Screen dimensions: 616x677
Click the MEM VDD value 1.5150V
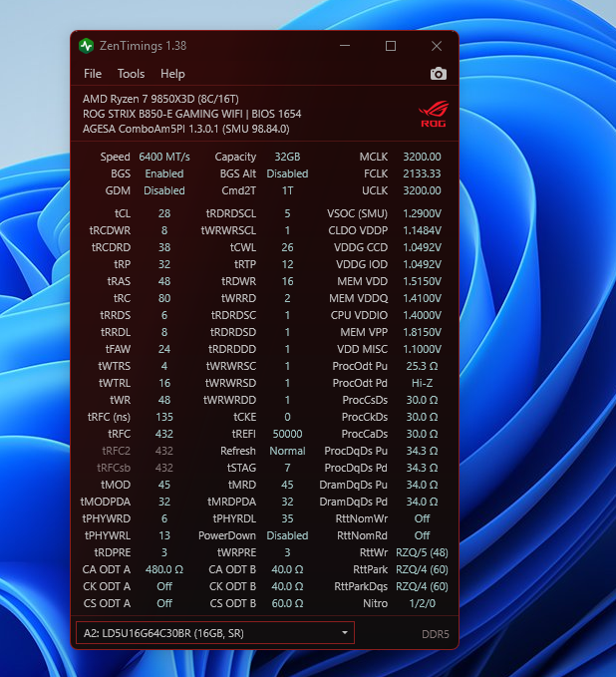(x=422, y=281)
